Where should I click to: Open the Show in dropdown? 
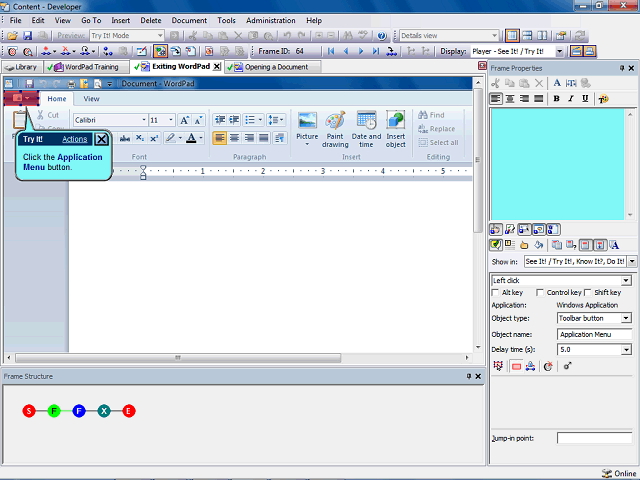[632, 262]
